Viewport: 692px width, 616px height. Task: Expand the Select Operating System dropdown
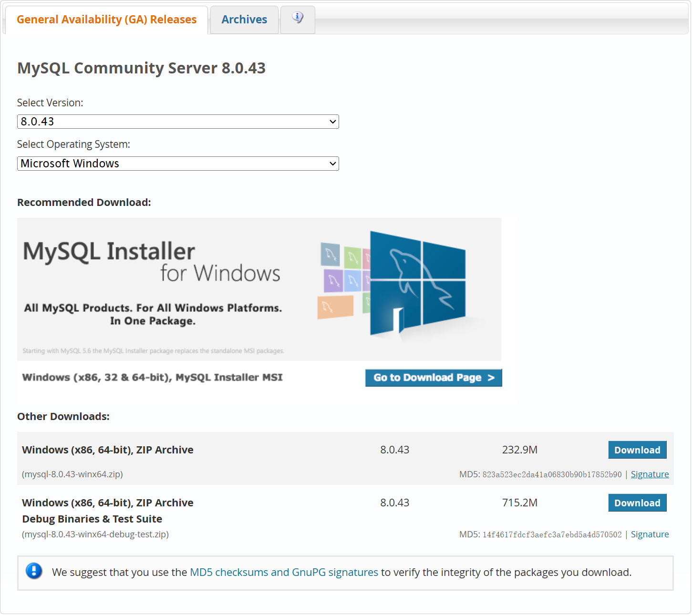[x=178, y=164]
